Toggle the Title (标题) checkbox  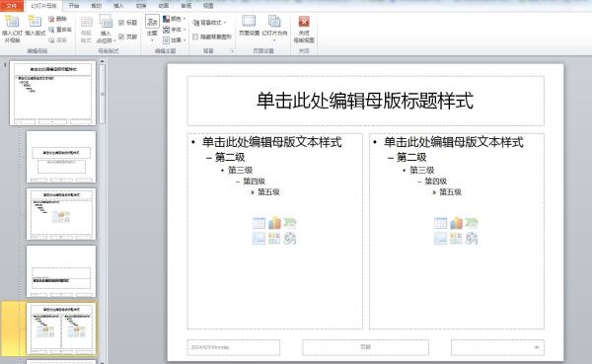coord(121,23)
